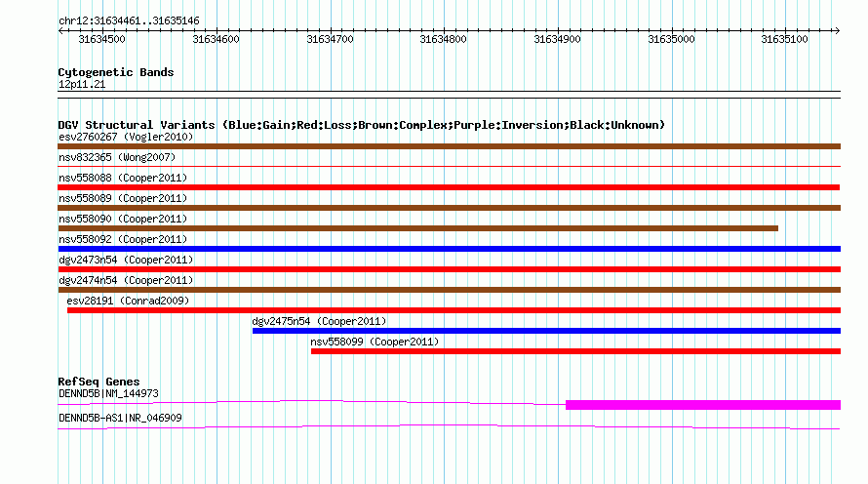The width and height of the screenshot is (868, 484).
Task: Click the nsv832365 (Wong2007) label
Action: pyautogui.click(x=117, y=157)
